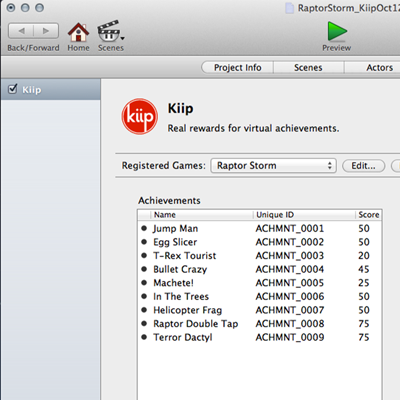Open the Scenes tab
This screenshot has width=400, height=400.
tap(308, 68)
